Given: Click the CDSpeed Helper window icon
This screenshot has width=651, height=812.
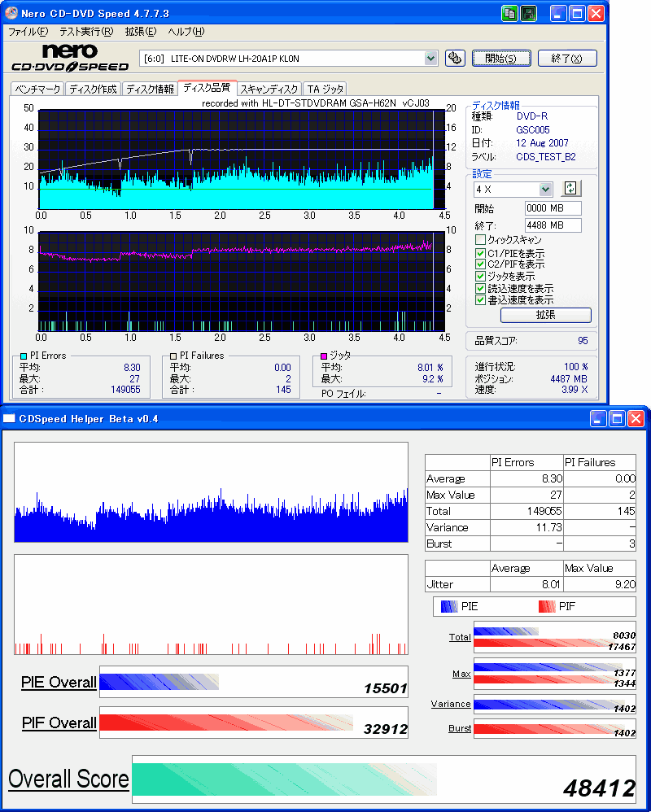Looking at the screenshot, I should (x=9, y=418).
